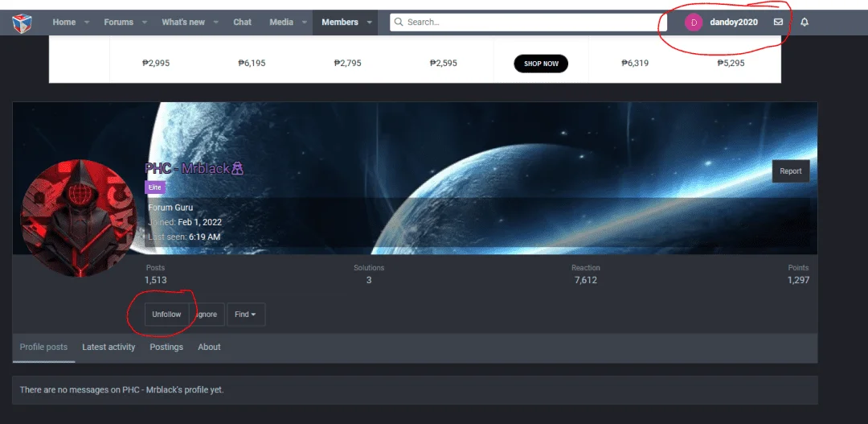Open the inbox envelope icon

click(x=778, y=23)
